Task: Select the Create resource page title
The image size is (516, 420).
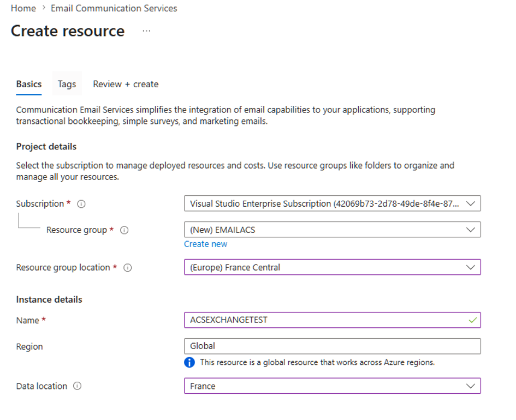Action: click(x=68, y=31)
